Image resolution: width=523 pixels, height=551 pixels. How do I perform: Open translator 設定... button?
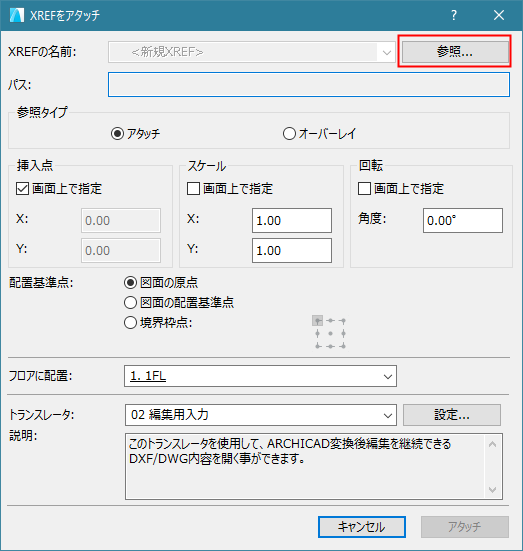tap(452, 415)
